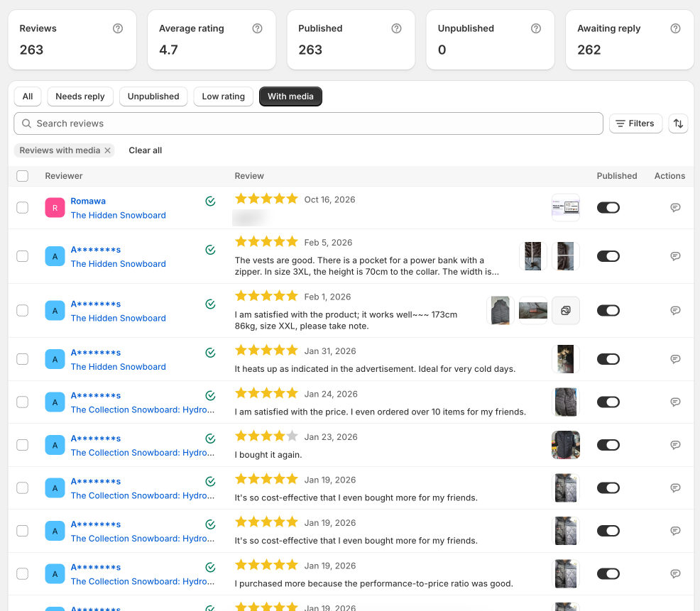Click verified badge on Romawa row
The width and height of the screenshot is (700, 611).
pyautogui.click(x=210, y=202)
